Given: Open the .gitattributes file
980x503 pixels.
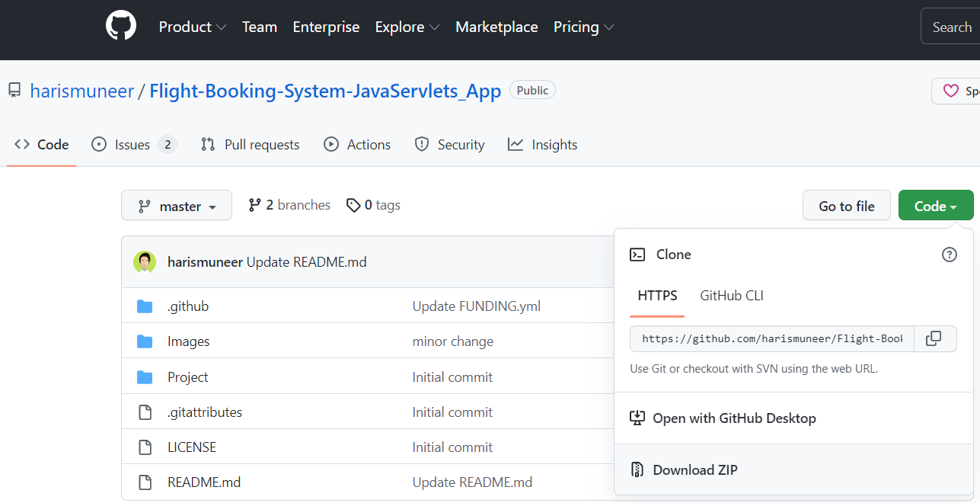Looking at the screenshot, I should (205, 412).
